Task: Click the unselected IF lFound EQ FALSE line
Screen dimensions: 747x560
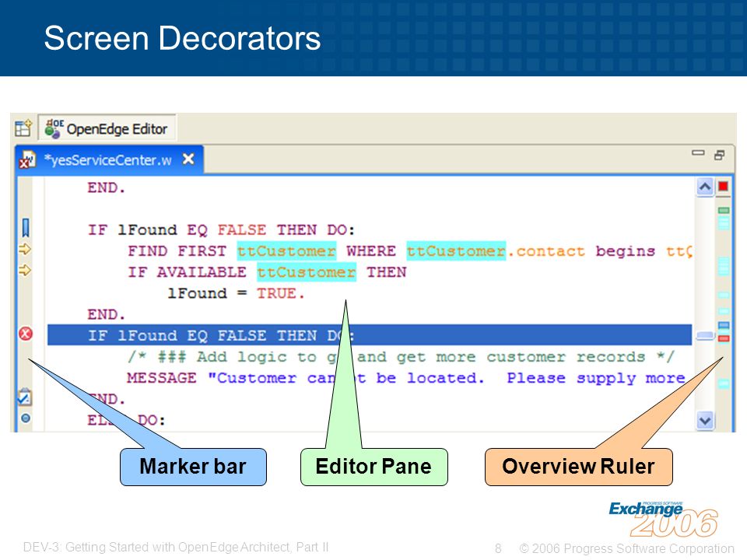Action: tap(222, 230)
